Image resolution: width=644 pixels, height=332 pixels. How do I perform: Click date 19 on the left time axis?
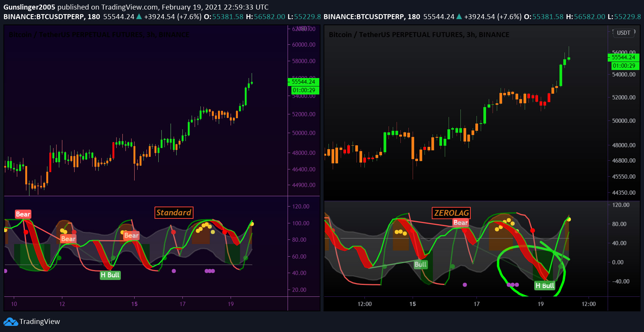(231, 304)
